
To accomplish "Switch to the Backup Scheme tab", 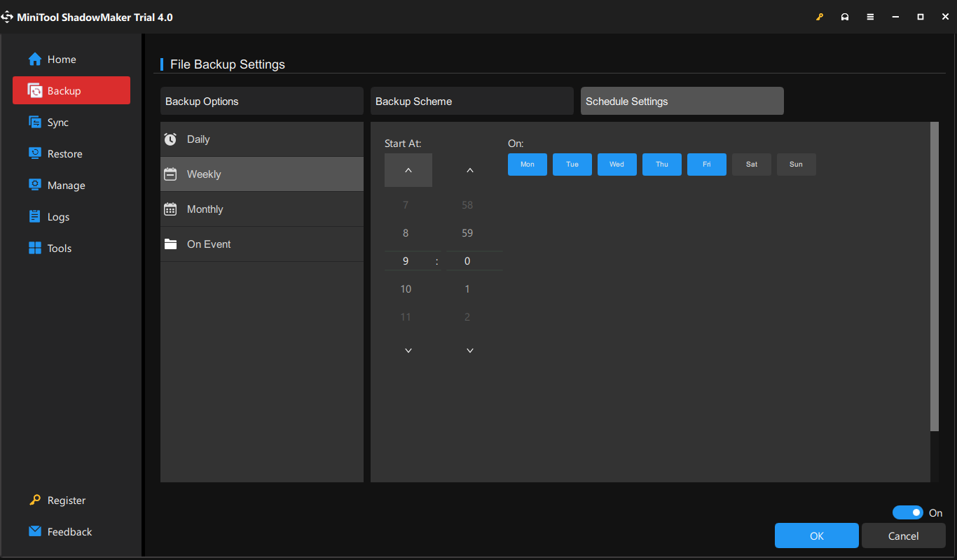I will point(471,101).
